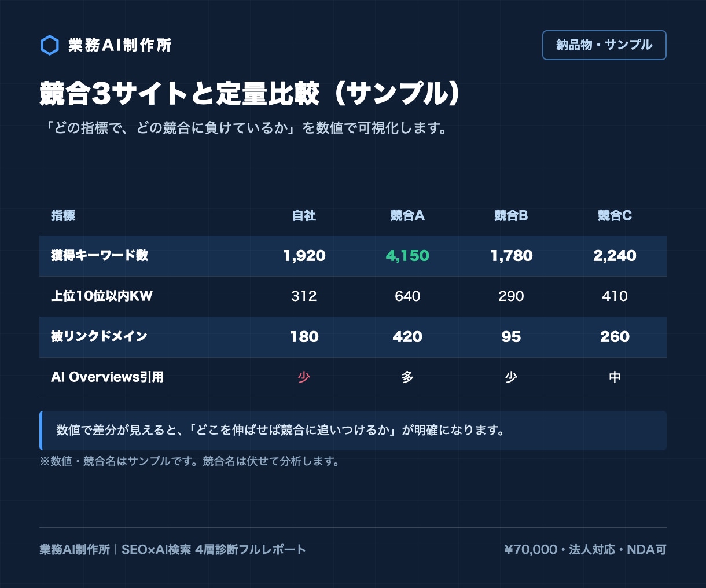
Task: Click the value 260
Action: tap(615, 337)
